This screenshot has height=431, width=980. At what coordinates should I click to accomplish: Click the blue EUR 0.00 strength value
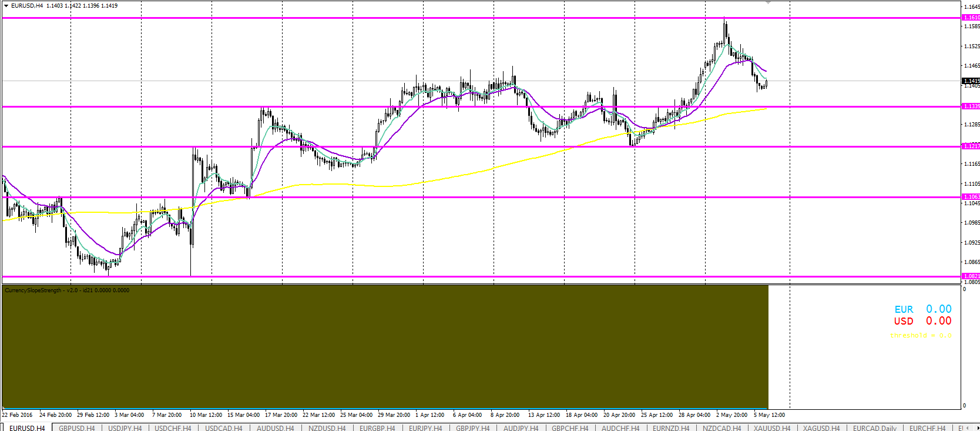(x=923, y=309)
